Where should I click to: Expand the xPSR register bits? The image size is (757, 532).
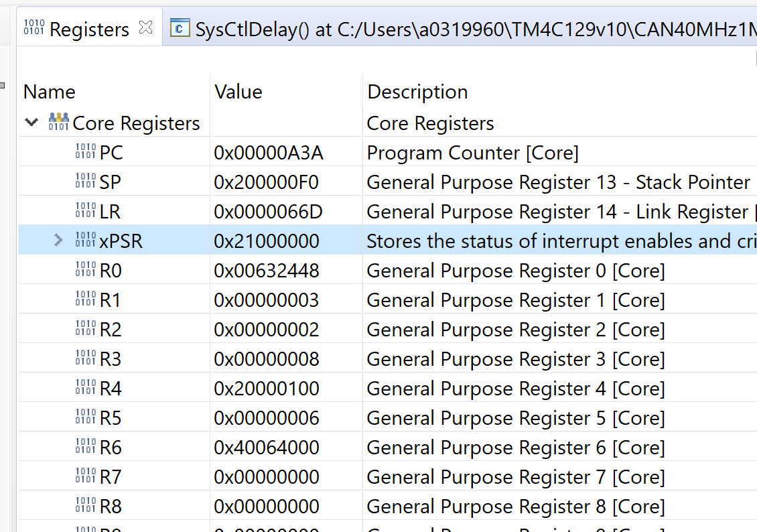58,241
